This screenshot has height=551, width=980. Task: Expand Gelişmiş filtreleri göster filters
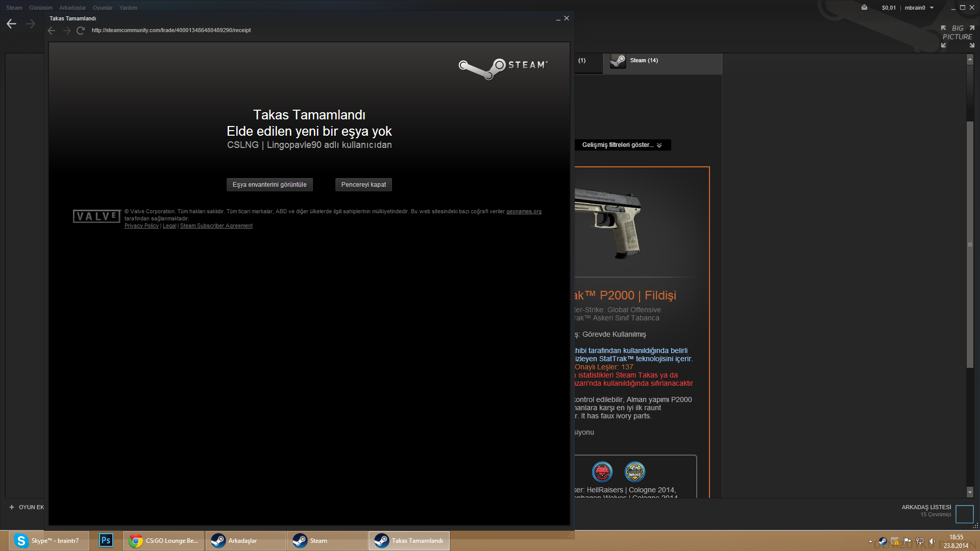(x=622, y=145)
